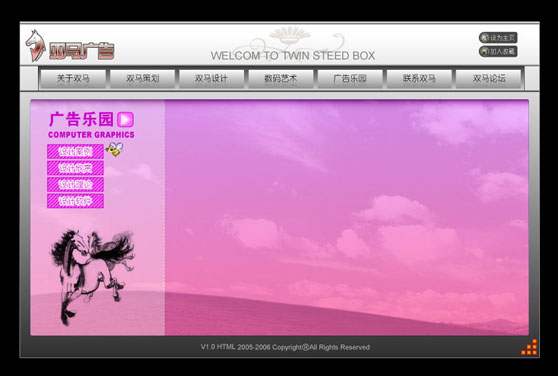This screenshot has width=558, height=376.
Task: Click the 设计理论 sidebar button
Action: coord(75,184)
